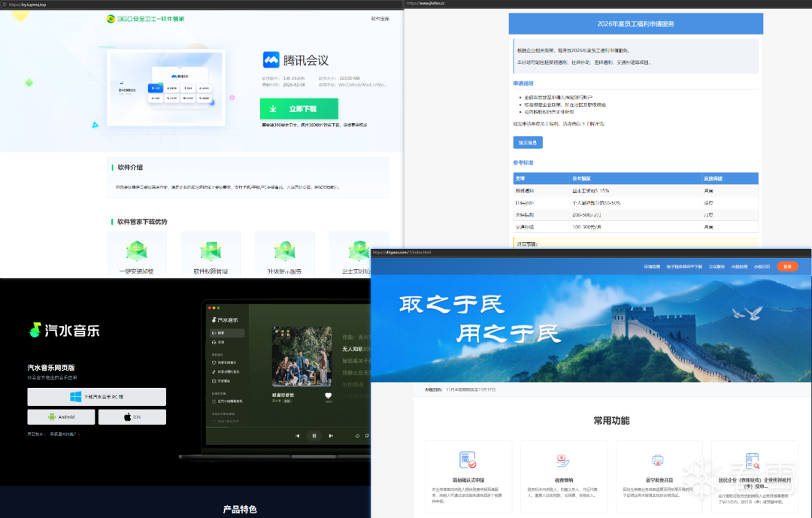
Task: Click the 常用功能 heading on tax site
Action: [x=611, y=420]
